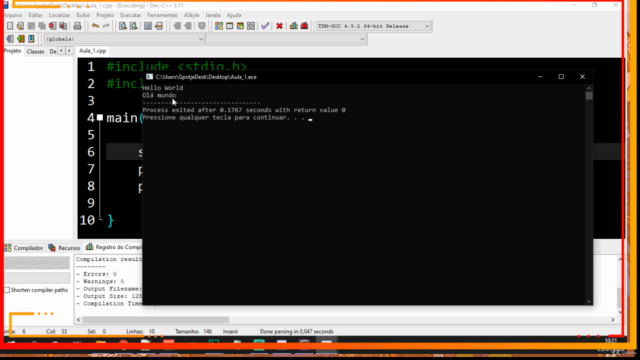640x360 pixels.
Task: Click the Close file toolbar icon
Action: pos(52,26)
